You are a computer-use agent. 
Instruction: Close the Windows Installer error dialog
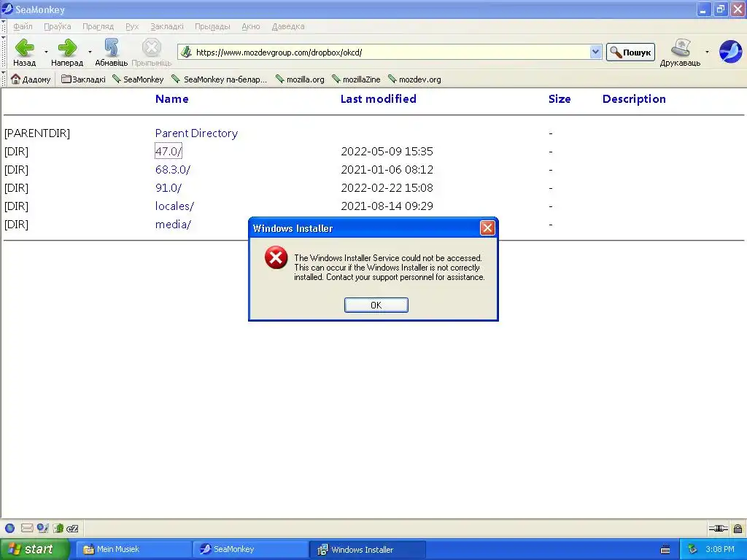487,228
